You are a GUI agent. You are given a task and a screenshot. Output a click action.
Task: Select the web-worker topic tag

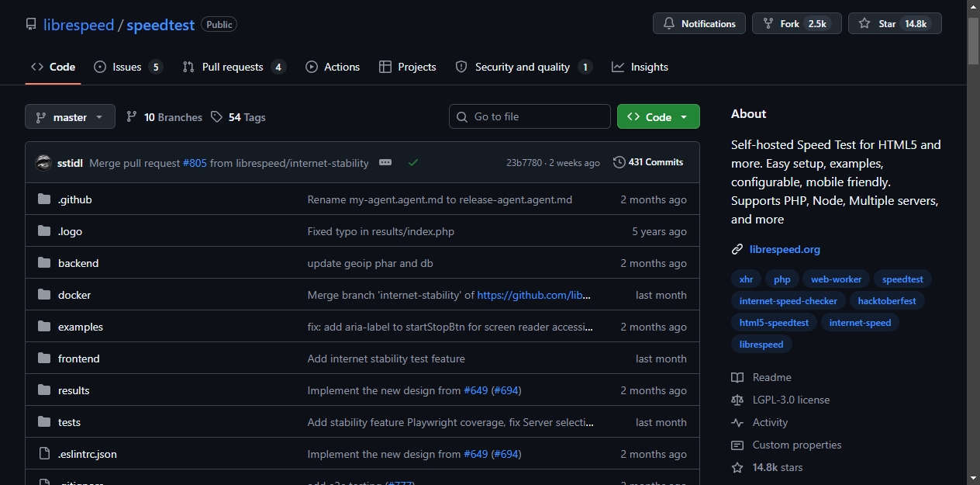pyautogui.click(x=837, y=279)
